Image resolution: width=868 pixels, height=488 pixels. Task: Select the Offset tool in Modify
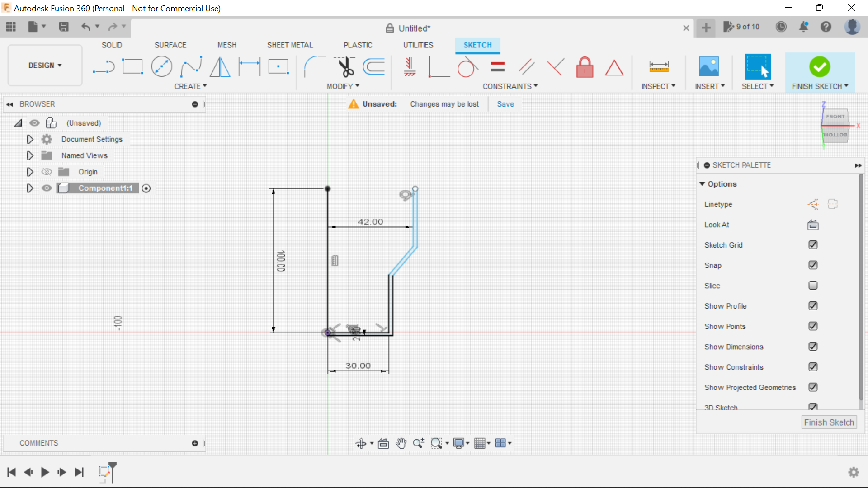[x=374, y=66]
